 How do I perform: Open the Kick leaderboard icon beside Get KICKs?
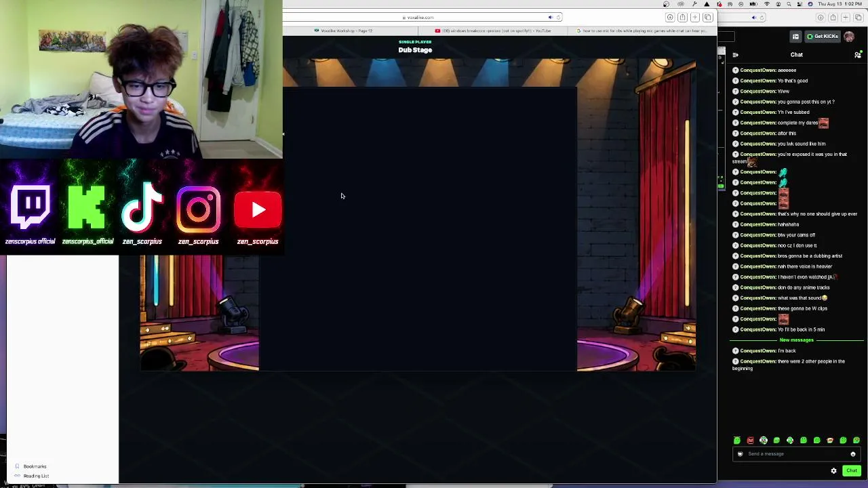click(795, 37)
